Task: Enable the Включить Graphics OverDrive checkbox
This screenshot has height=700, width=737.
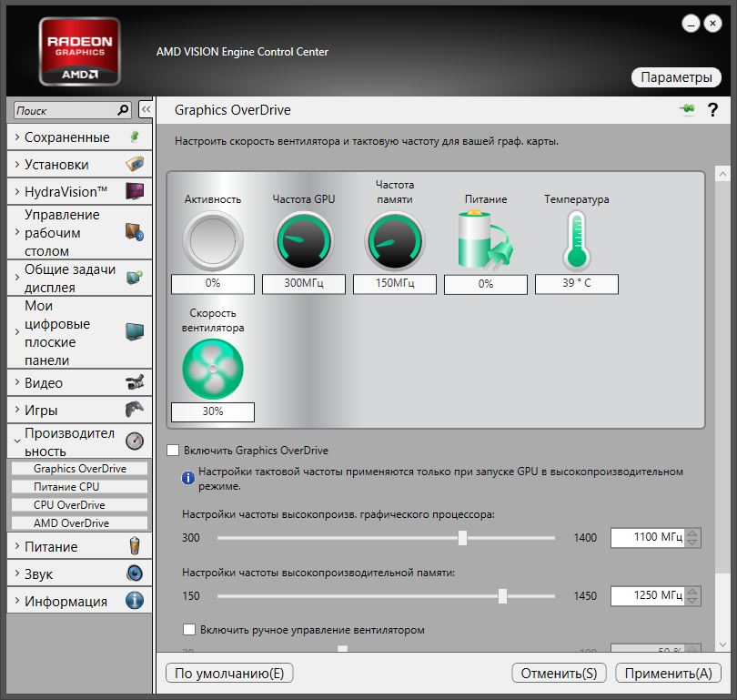Action: (173, 451)
